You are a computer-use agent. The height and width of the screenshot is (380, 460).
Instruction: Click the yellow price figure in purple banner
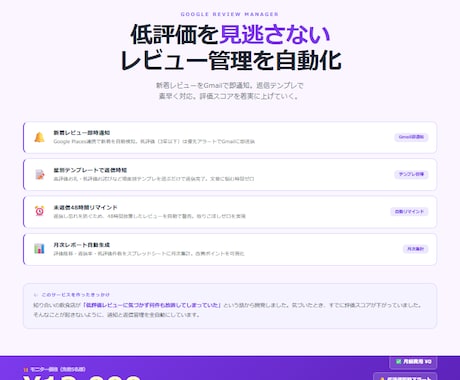coord(82,378)
